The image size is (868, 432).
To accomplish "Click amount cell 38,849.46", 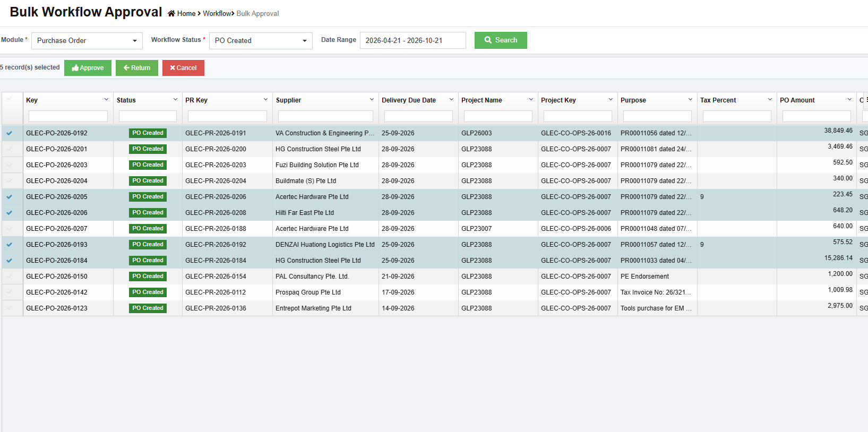I will coord(838,131).
